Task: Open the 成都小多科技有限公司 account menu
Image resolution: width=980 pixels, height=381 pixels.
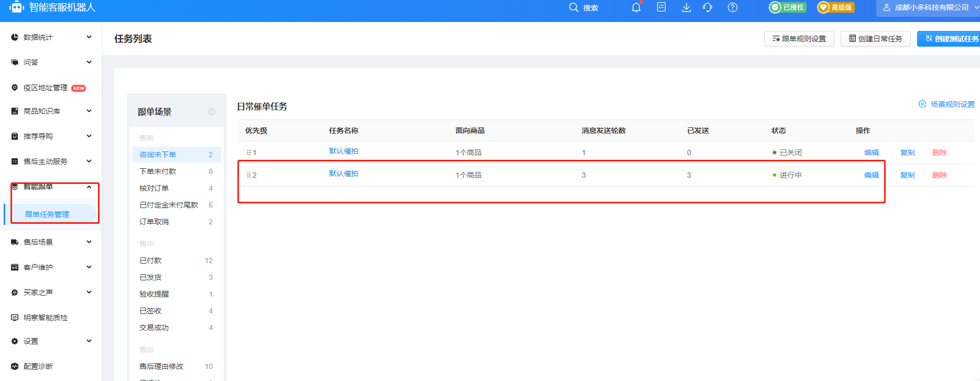Action: click(928, 7)
